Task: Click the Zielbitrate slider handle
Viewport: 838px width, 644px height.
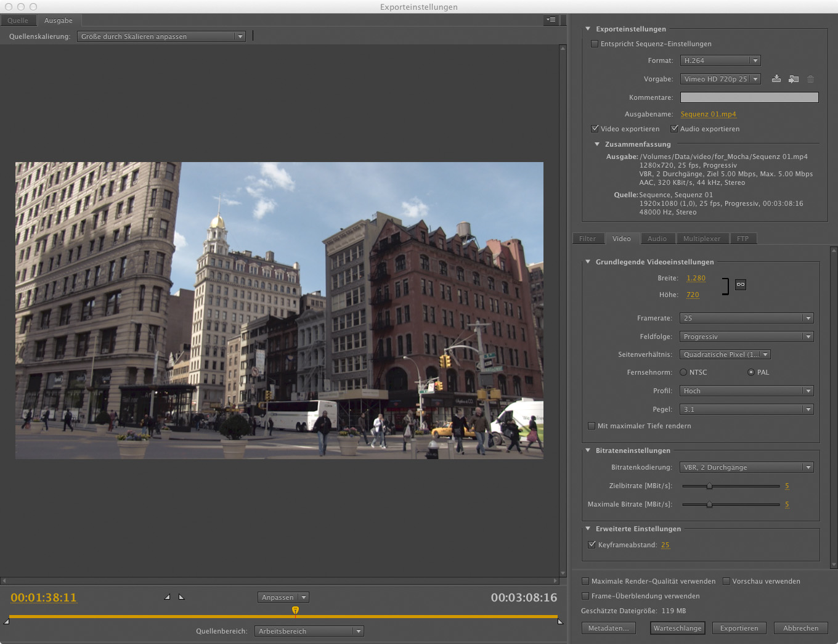Action: (709, 486)
